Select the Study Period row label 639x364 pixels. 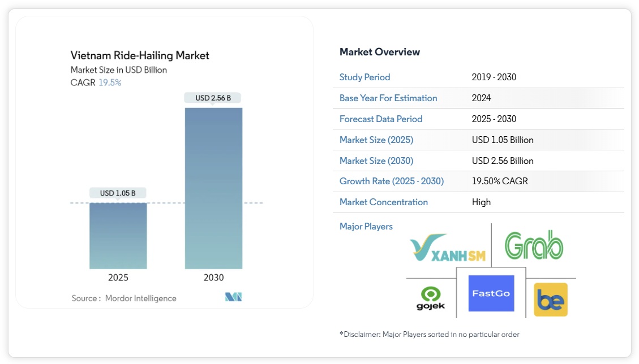tap(364, 77)
